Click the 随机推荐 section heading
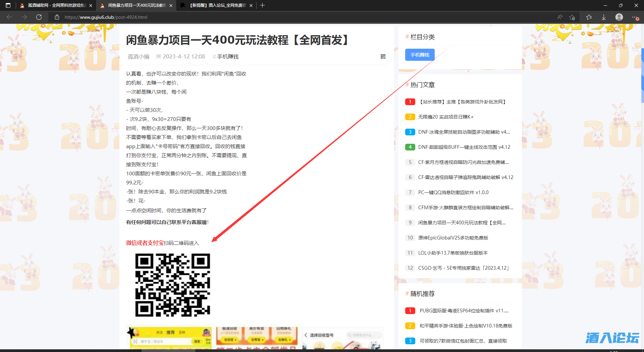644x352 pixels. point(422,294)
